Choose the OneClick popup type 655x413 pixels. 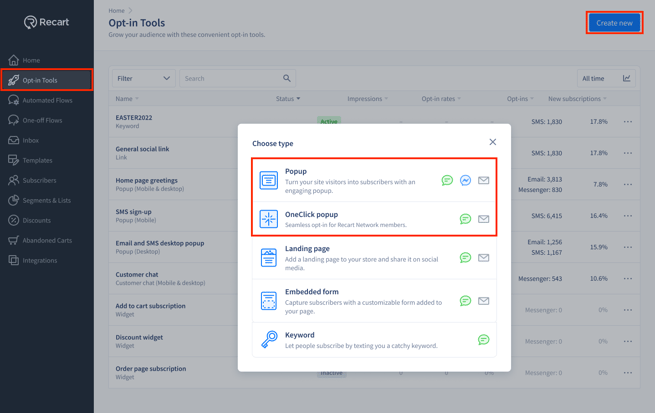tap(374, 219)
